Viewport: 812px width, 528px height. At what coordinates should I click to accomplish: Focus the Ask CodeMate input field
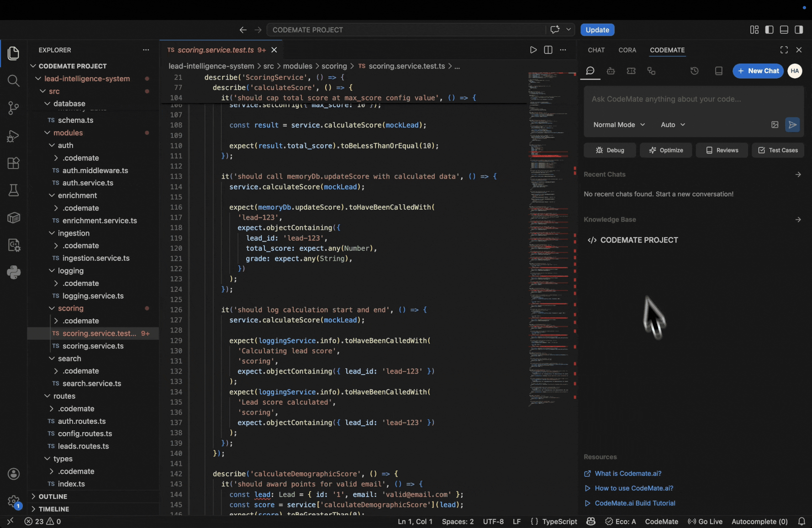click(693, 99)
